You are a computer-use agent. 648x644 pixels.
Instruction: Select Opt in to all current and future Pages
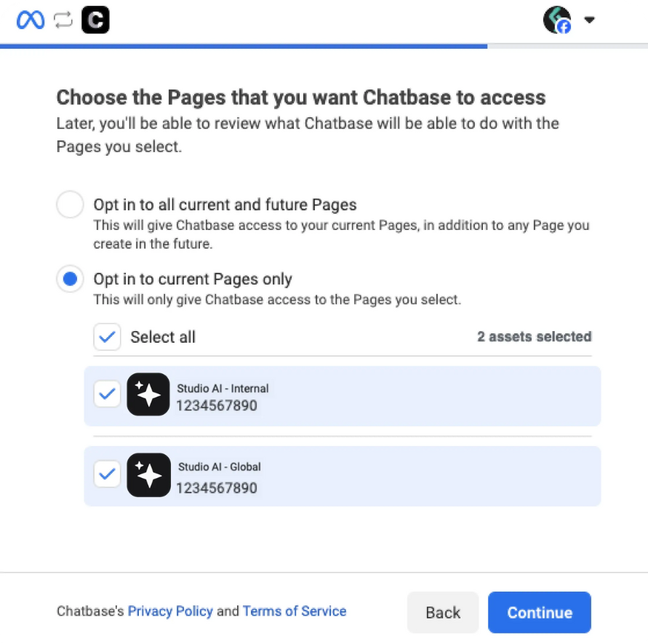tap(70, 204)
